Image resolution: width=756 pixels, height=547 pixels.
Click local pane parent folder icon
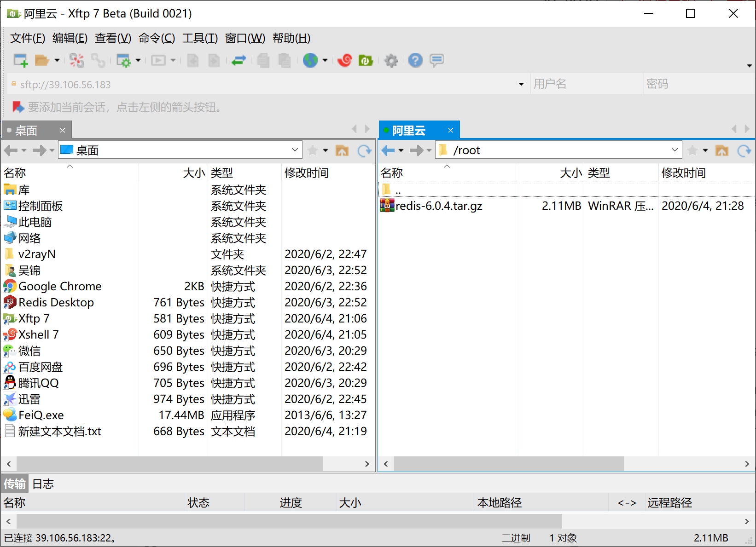pyautogui.click(x=342, y=150)
